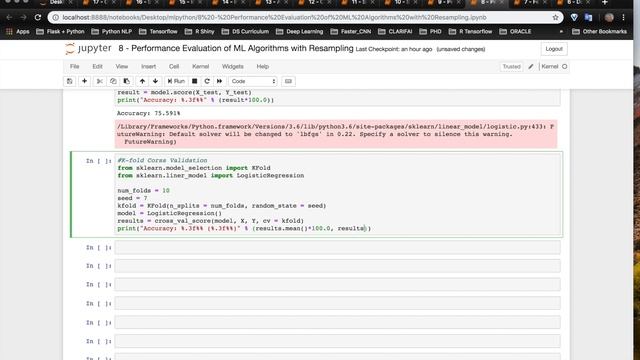Click the Trusted notebook indicator
The image size is (640, 360).
click(511, 67)
